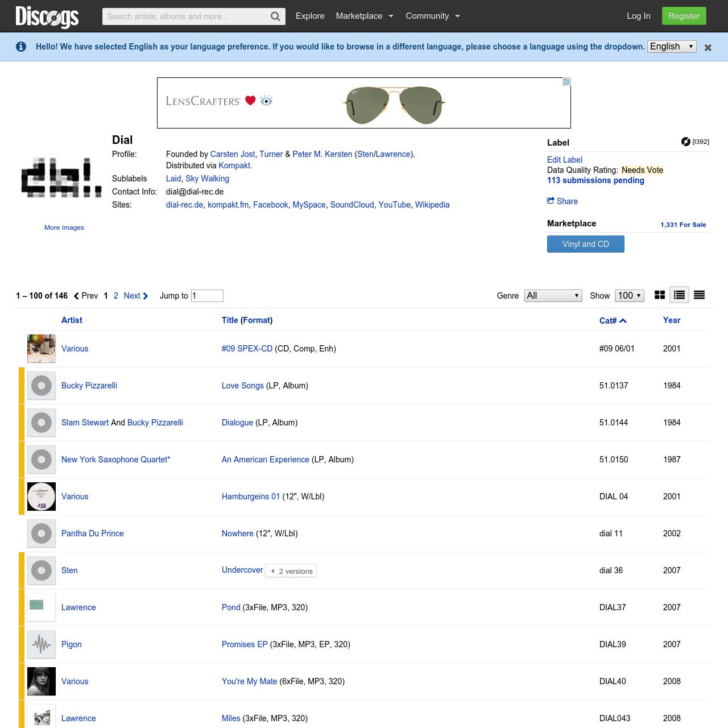Sort by the Title column header

[x=230, y=320]
